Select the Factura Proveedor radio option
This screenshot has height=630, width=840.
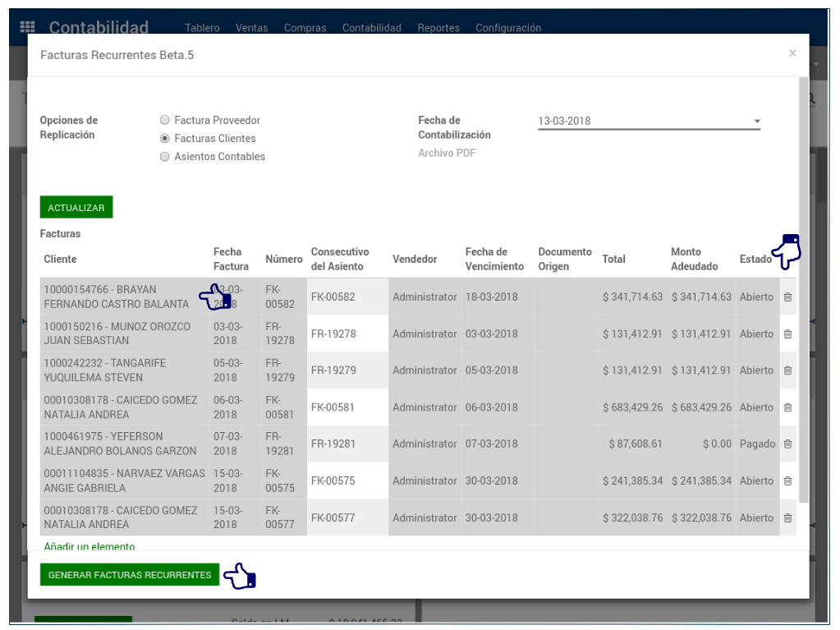(x=165, y=120)
